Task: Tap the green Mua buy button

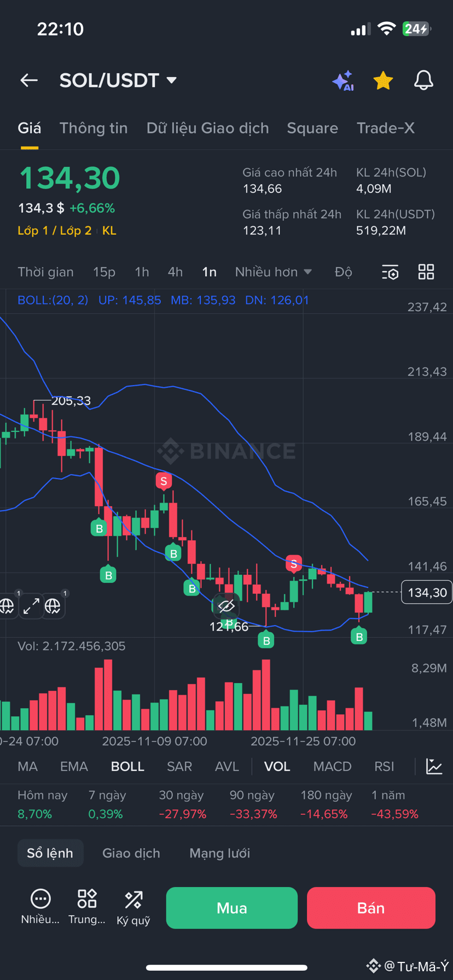Action: 232,908
